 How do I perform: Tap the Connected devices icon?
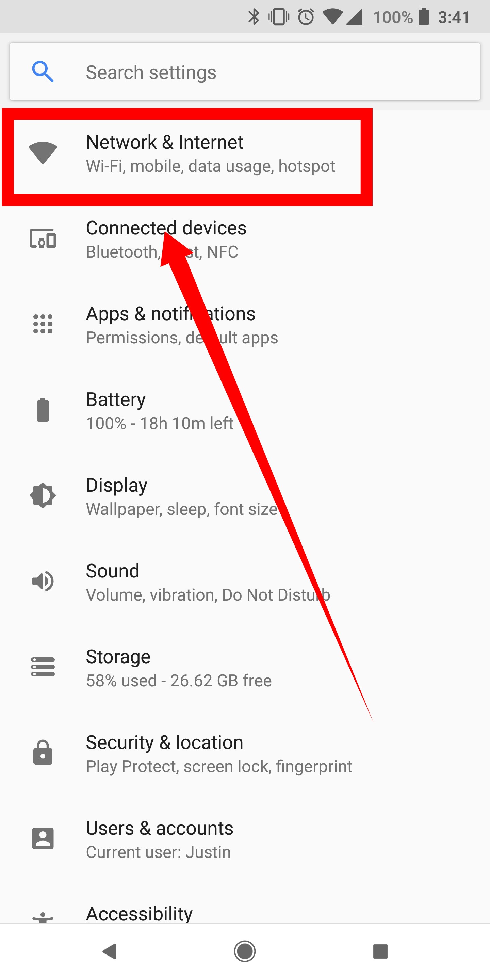pos(43,239)
